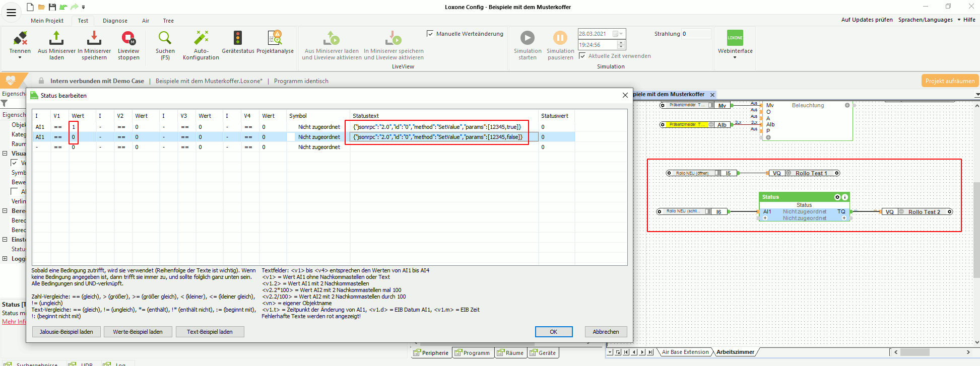Switch to the Tree ribbon tab

pyautogui.click(x=168, y=21)
